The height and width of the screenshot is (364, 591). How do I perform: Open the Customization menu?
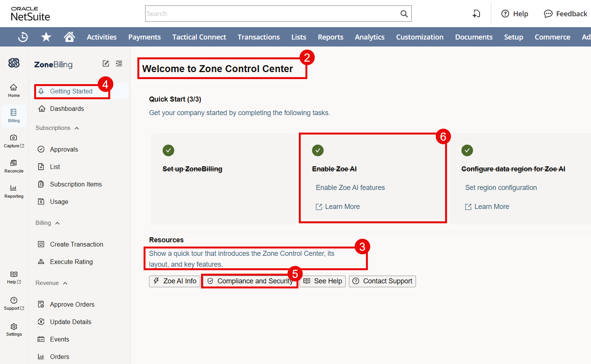point(420,37)
